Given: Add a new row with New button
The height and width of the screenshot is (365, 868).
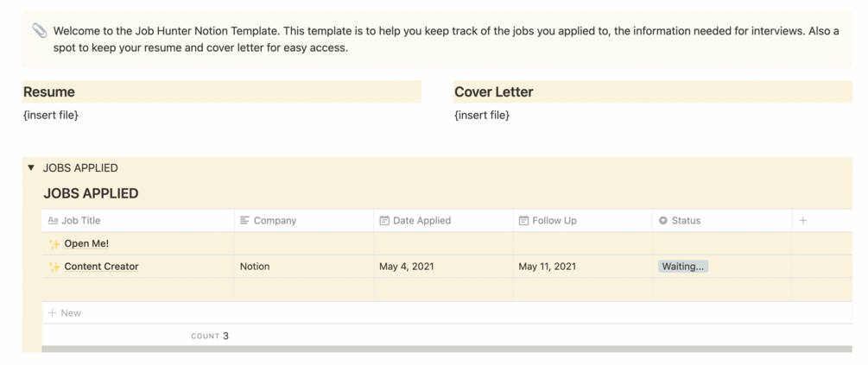Looking at the screenshot, I should [x=65, y=313].
